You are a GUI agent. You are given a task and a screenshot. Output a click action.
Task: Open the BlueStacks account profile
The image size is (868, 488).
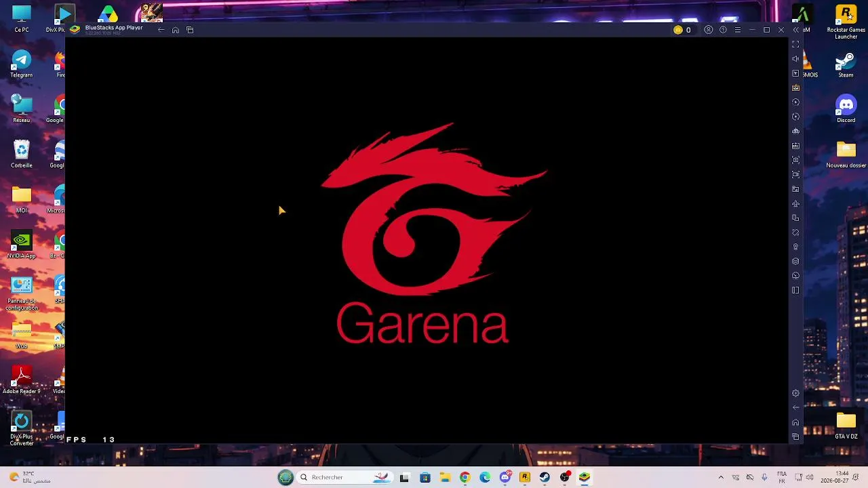click(709, 30)
